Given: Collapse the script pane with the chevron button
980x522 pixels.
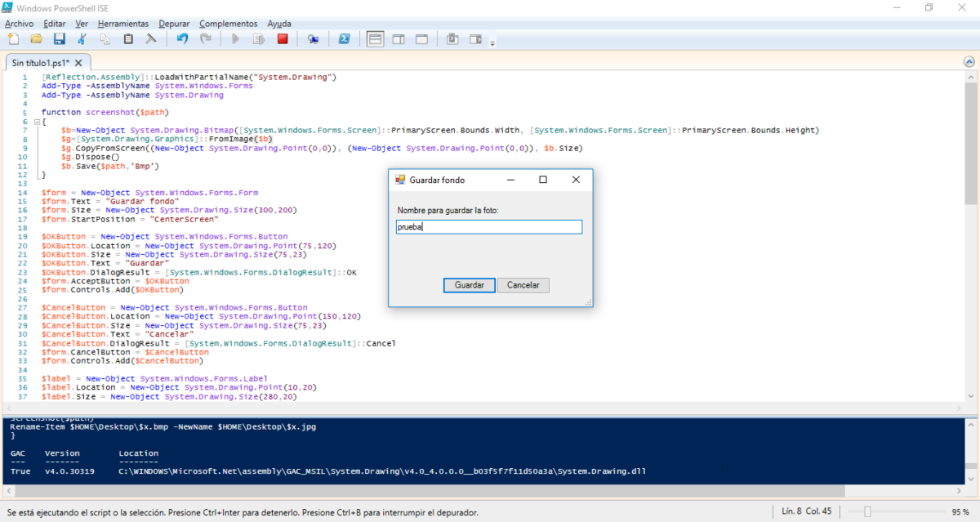Looking at the screenshot, I should click(969, 62).
